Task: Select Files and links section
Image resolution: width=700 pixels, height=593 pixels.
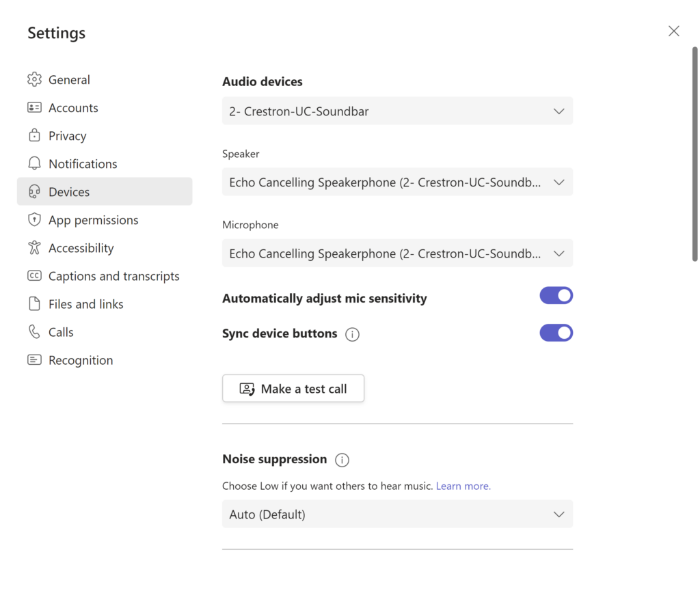Action: click(x=105, y=304)
